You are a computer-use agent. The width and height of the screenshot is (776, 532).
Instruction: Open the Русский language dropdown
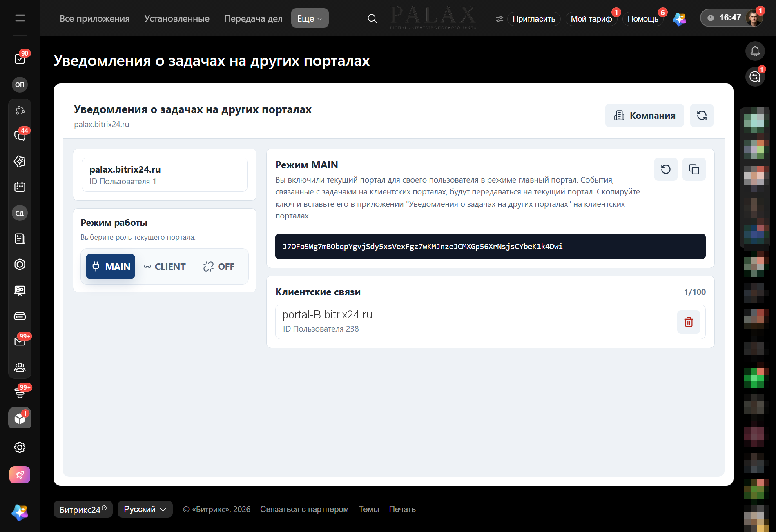tap(145, 509)
